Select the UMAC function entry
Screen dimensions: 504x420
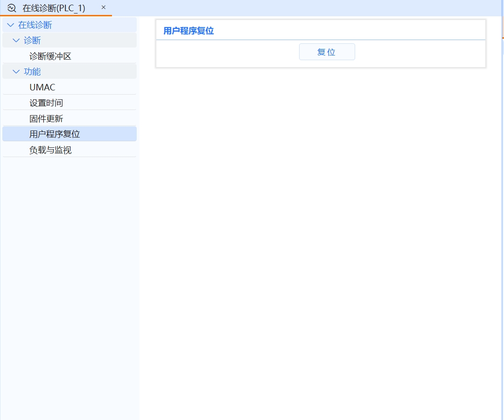(42, 87)
